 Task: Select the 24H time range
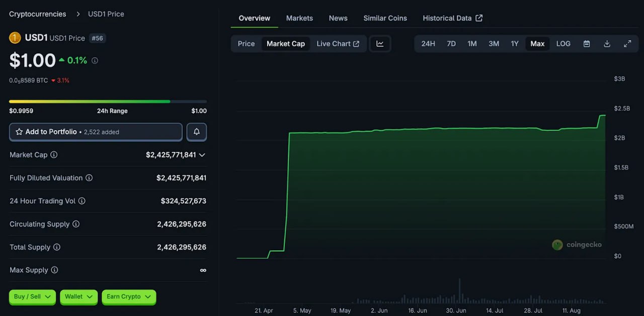(428, 44)
